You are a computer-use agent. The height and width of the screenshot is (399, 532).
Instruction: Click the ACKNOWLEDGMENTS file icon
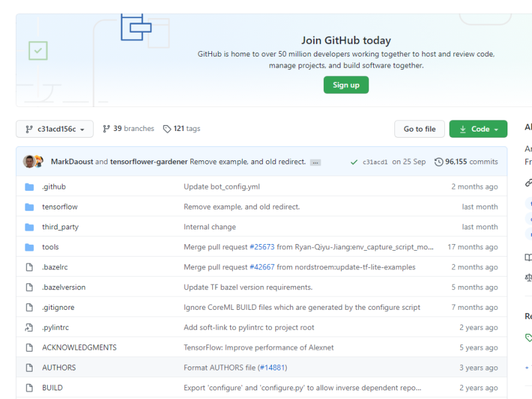(29, 347)
